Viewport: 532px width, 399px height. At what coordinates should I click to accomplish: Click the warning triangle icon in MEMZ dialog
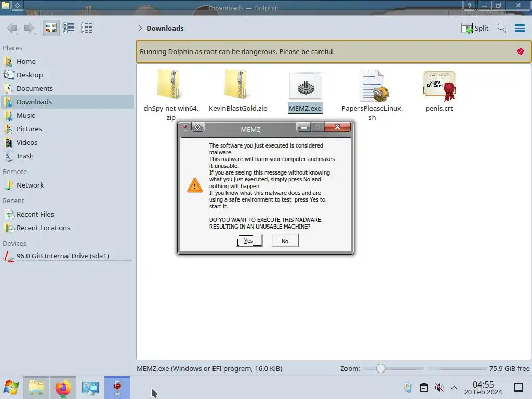tap(195, 185)
